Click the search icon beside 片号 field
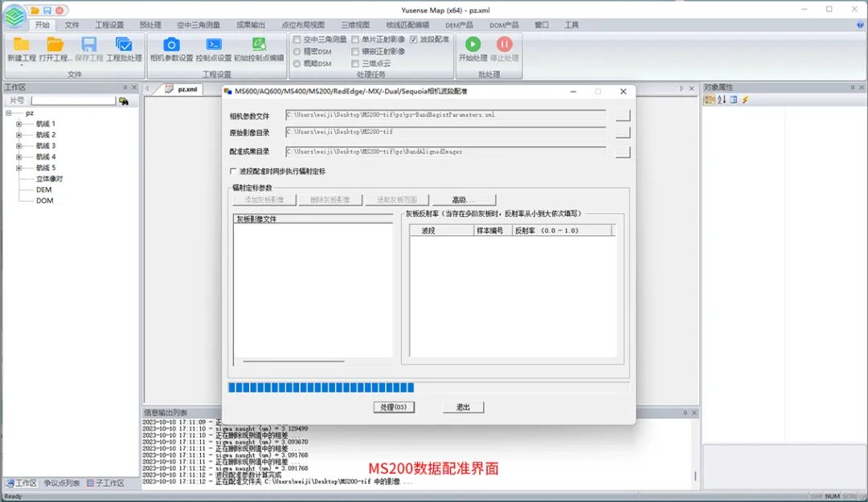 124,101
